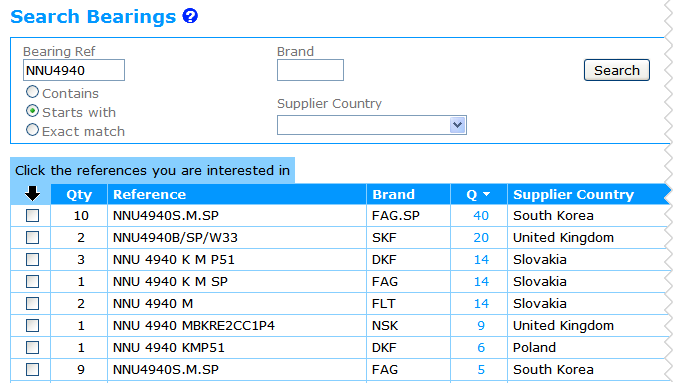Click the Search button
Image resolution: width=675 pixels, height=383 pixels.
616,70
